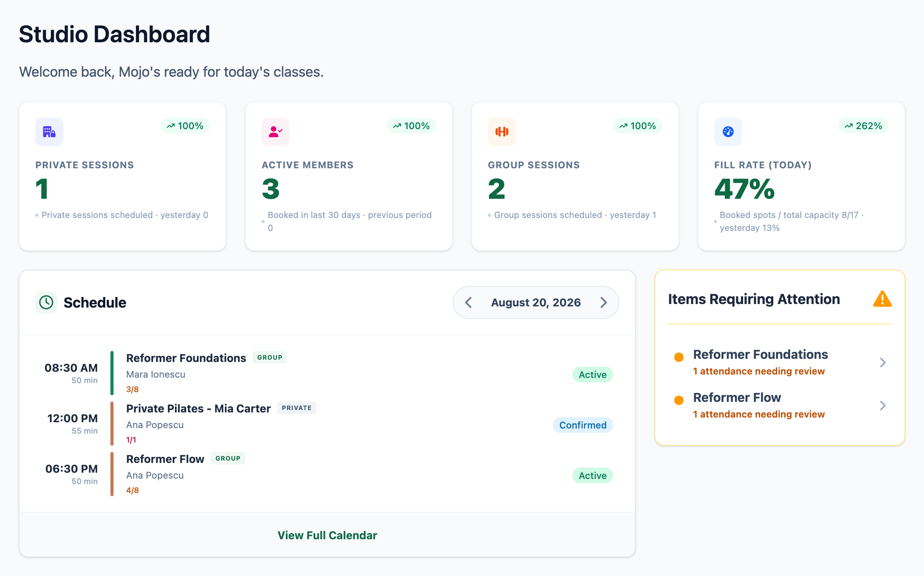Image resolution: width=924 pixels, height=576 pixels.
Task: Click the Items Requiring Attention heading
Action: 754,299
